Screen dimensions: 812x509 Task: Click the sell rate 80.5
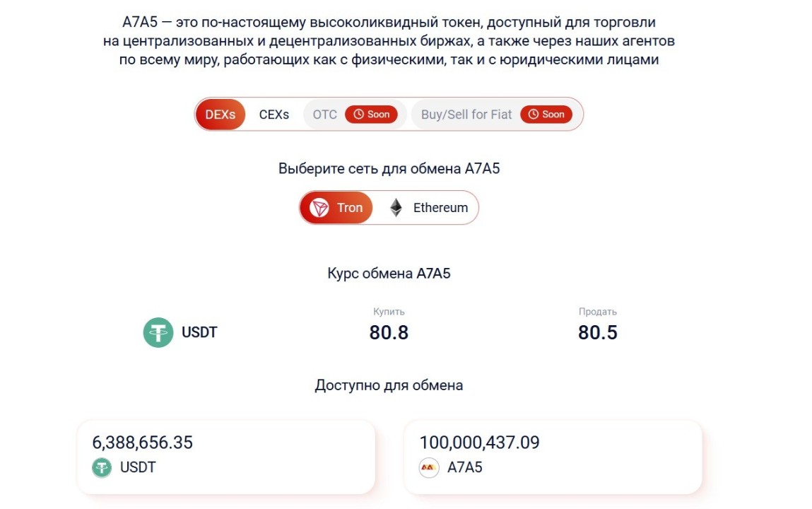(598, 332)
